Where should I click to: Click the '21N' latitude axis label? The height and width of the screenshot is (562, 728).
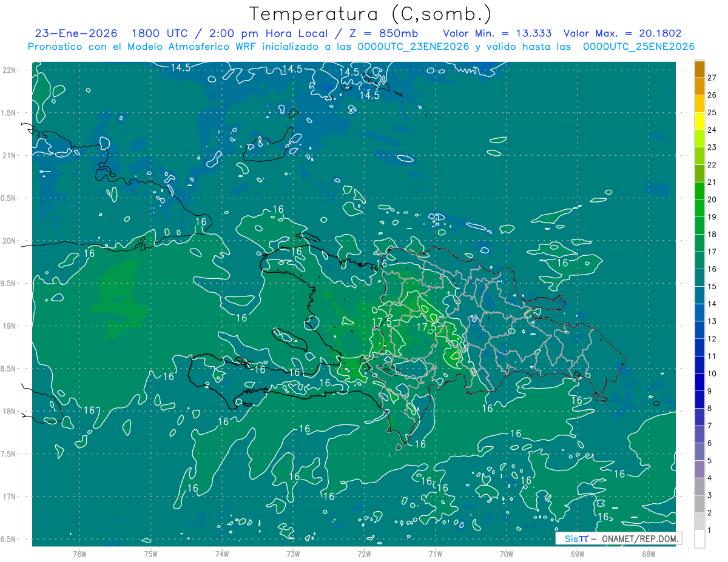9,156
